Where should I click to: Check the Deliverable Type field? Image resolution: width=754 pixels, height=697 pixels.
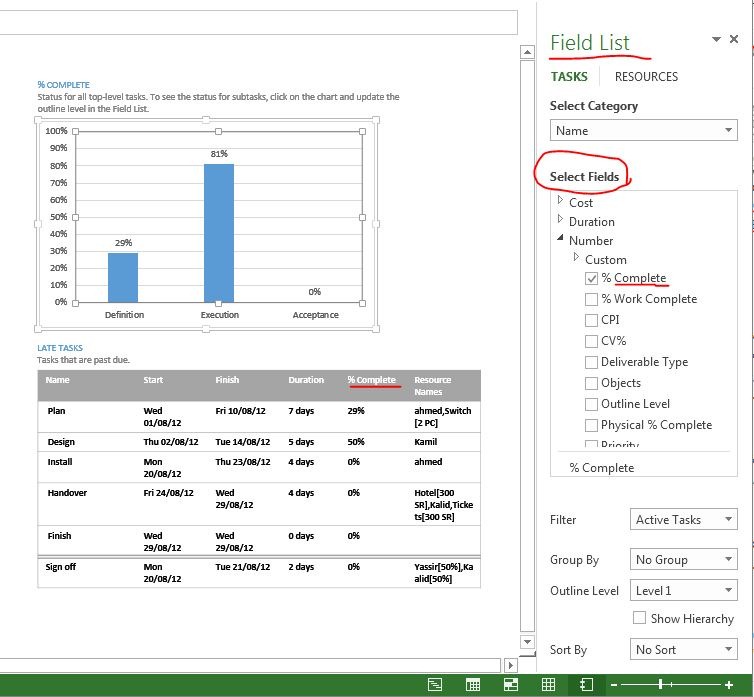pyautogui.click(x=591, y=362)
